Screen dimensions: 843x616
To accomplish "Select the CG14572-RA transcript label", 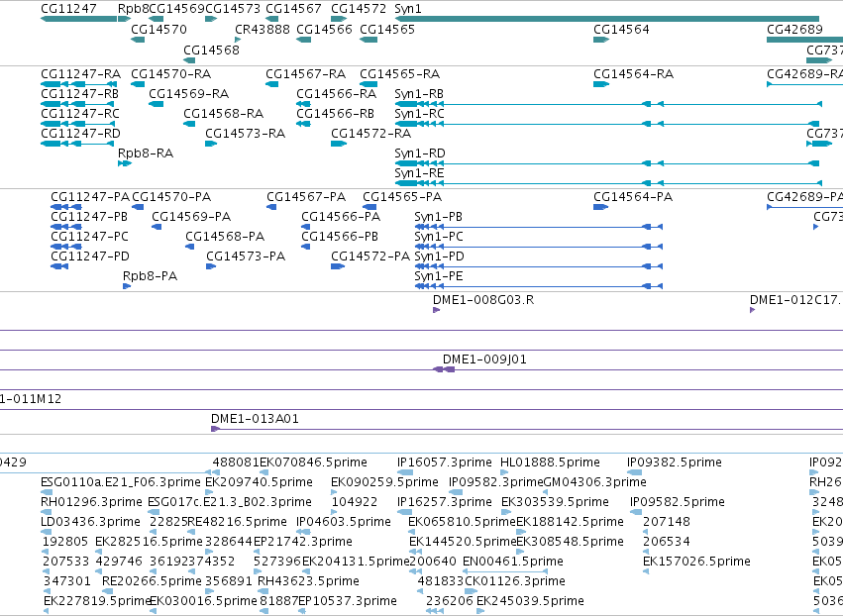I will tap(370, 134).
